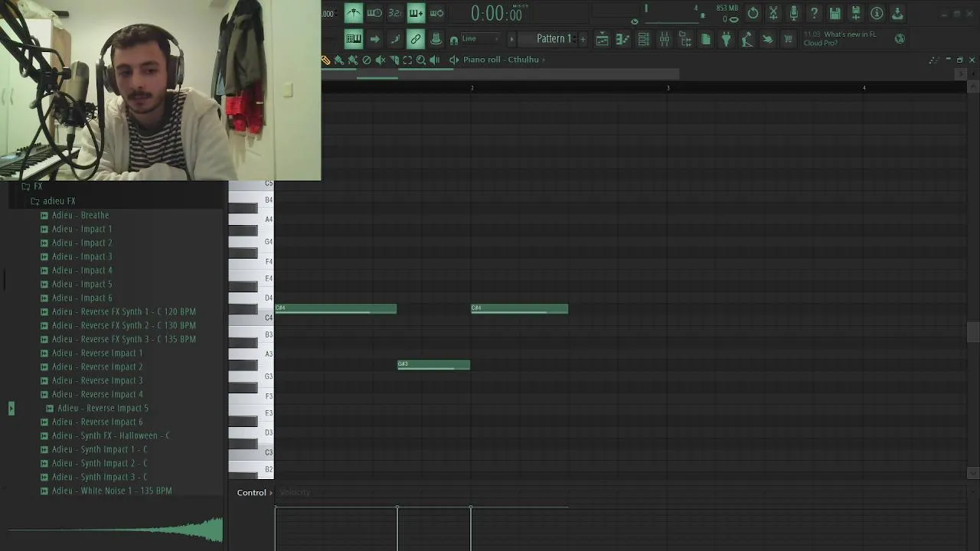The height and width of the screenshot is (551, 980).
Task: Toggle loop recording button
Action: [436, 13]
